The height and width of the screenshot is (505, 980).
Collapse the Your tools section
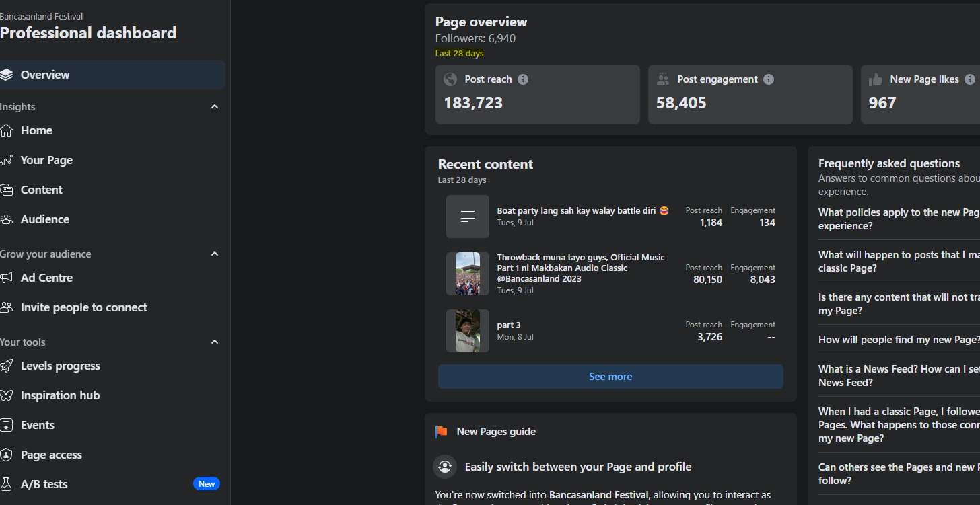coord(215,342)
